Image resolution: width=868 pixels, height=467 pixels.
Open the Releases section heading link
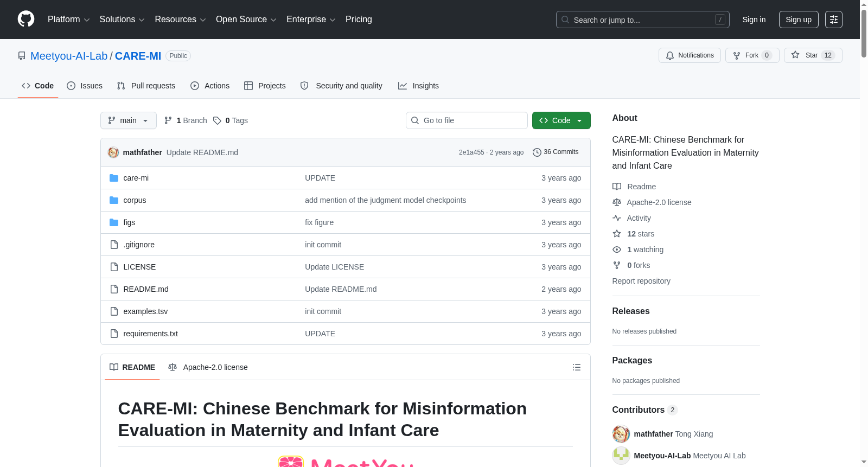pyautogui.click(x=631, y=311)
